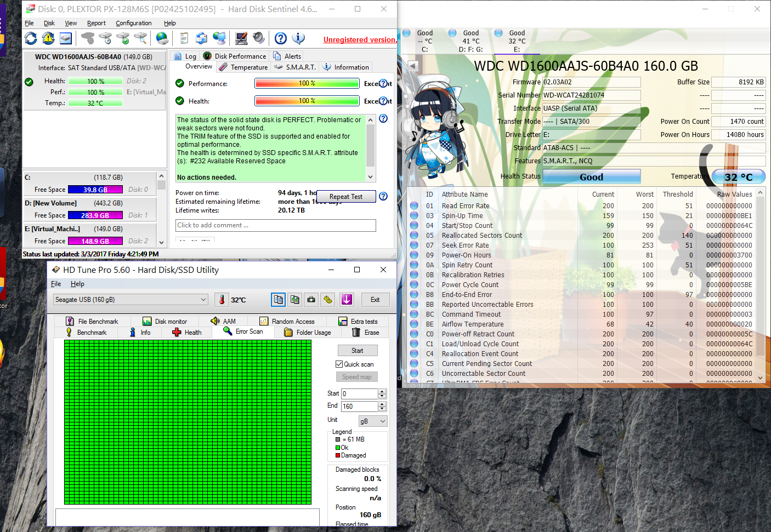771x532 pixels.
Task: Click the blue info bubble icon in toolbar
Action: coord(298,38)
